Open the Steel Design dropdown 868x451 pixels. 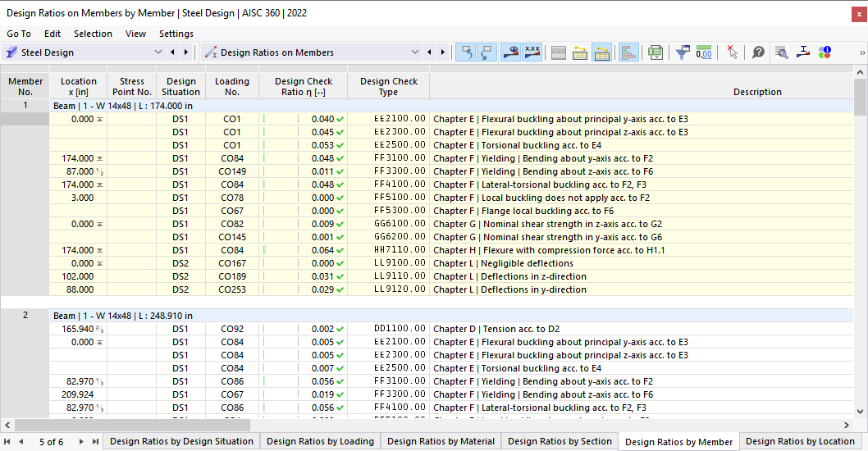[158, 52]
